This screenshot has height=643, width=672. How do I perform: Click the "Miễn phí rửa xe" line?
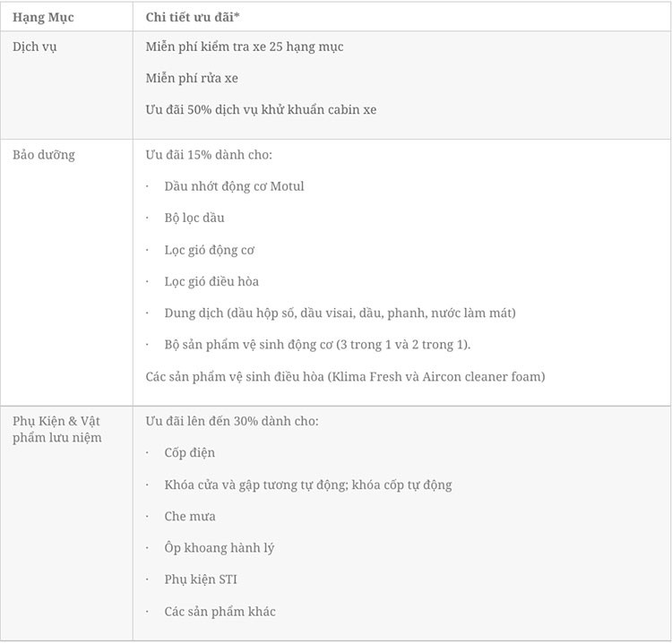click(192, 78)
